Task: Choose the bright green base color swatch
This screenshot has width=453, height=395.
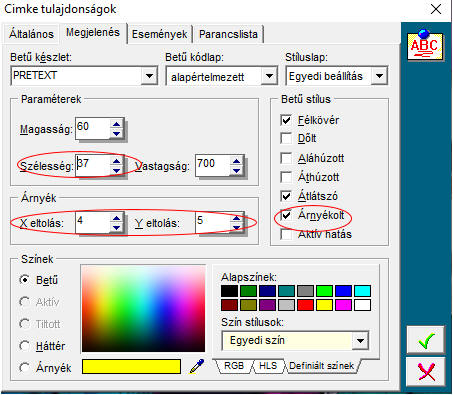Action: click(x=325, y=291)
